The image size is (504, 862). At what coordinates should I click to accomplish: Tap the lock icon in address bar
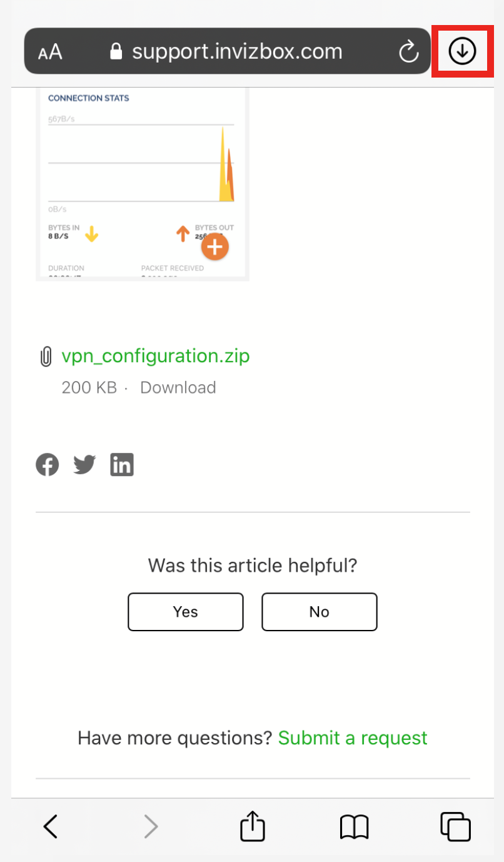(116, 51)
